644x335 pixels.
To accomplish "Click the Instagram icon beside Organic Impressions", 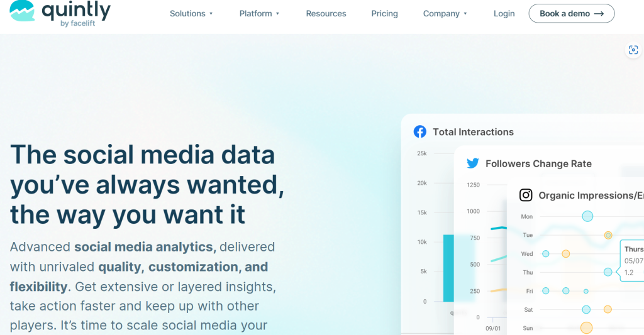I will click(x=526, y=195).
